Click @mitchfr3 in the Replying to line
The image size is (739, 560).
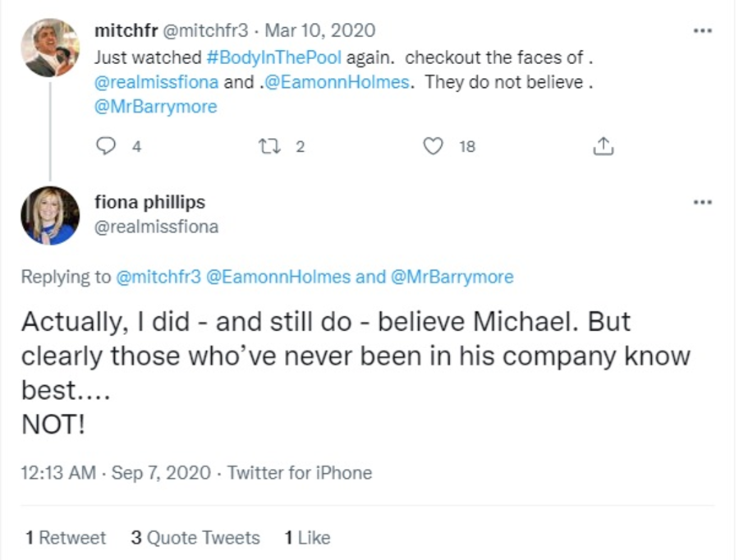158,277
